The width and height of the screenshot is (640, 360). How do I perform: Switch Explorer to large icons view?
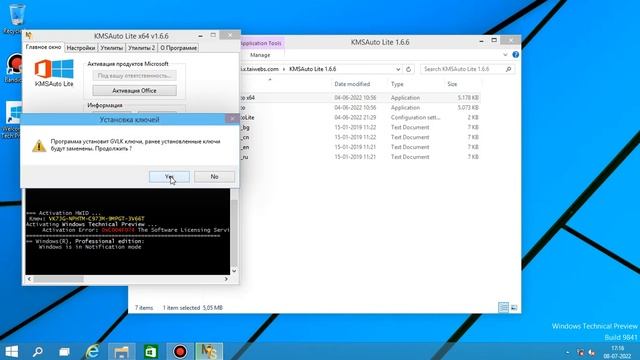coord(514,307)
